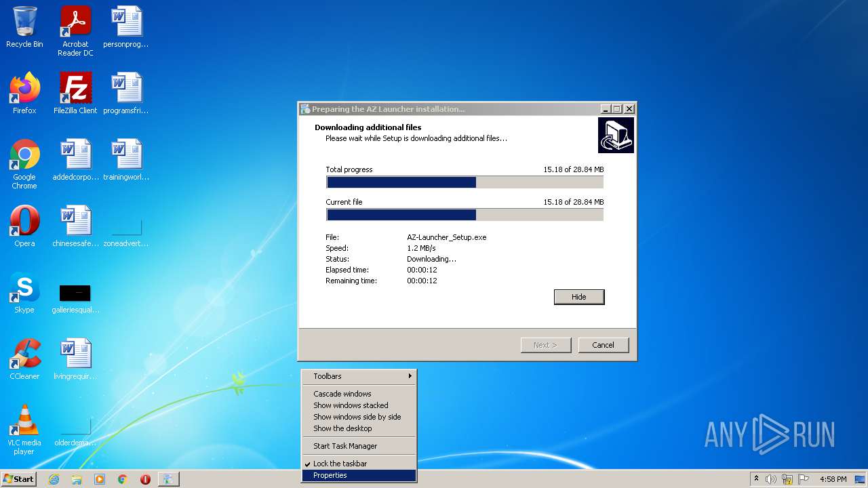
Task: Open the Opera desktop shortcut
Action: click(24, 226)
